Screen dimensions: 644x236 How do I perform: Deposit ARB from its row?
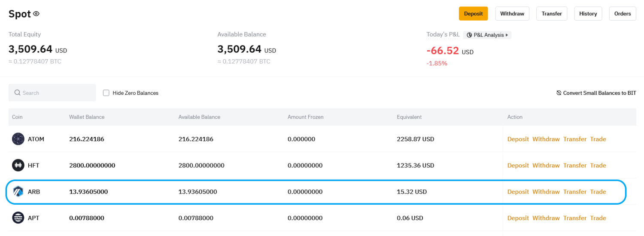coord(518,192)
